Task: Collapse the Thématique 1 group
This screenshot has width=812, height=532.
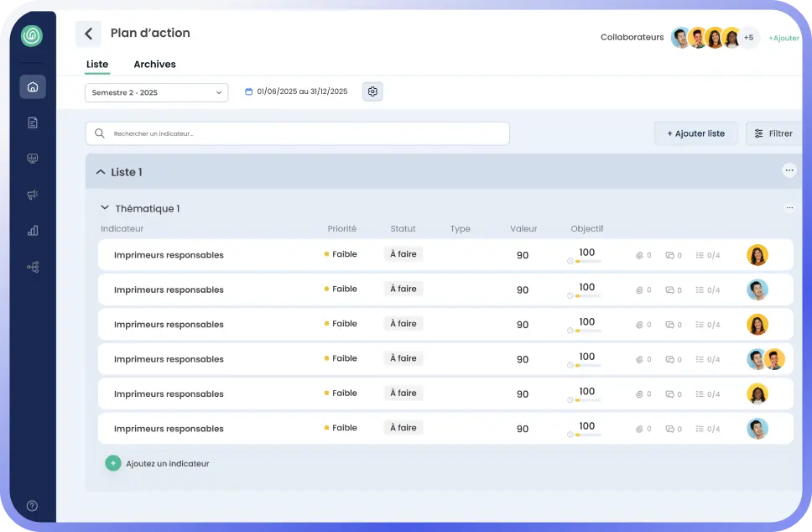Action: click(105, 208)
